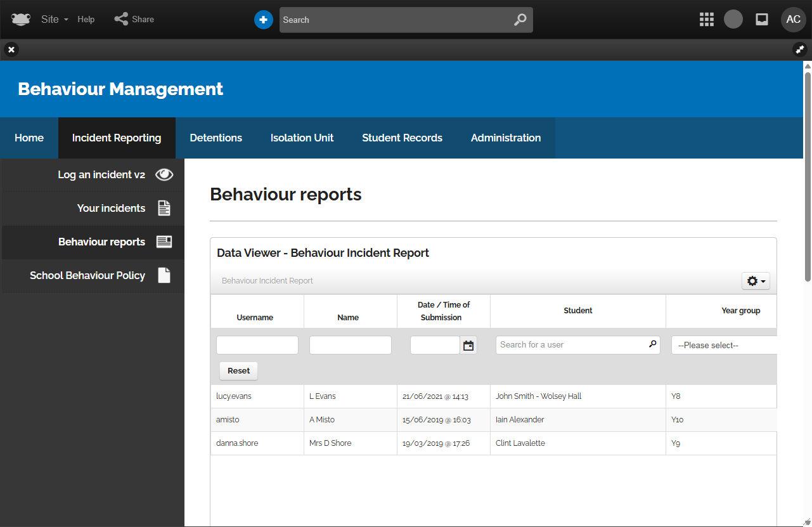Open the Year group Please select dropdown

(x=724, y=346)
